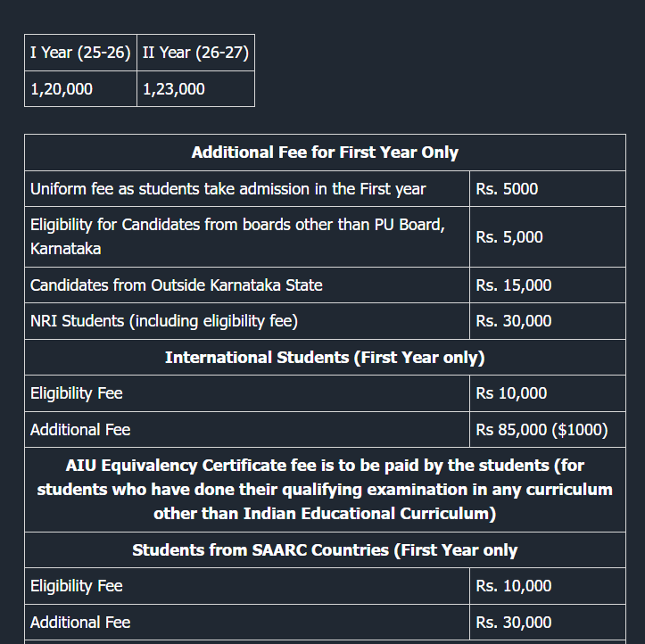Select SAARC Eligibility Fee Rs. 10,000 amount
Viewport: 645px width, 644px height.
click(514, 586)
